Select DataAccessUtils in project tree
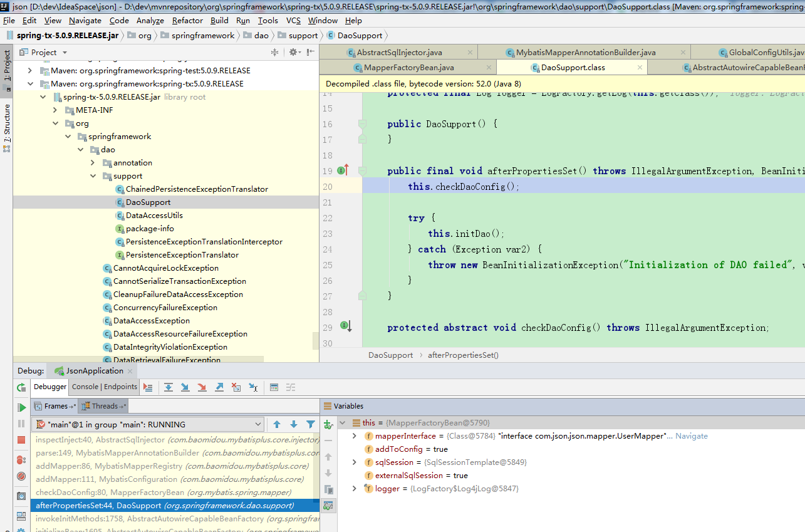805x532 pixels. (154, 216)
